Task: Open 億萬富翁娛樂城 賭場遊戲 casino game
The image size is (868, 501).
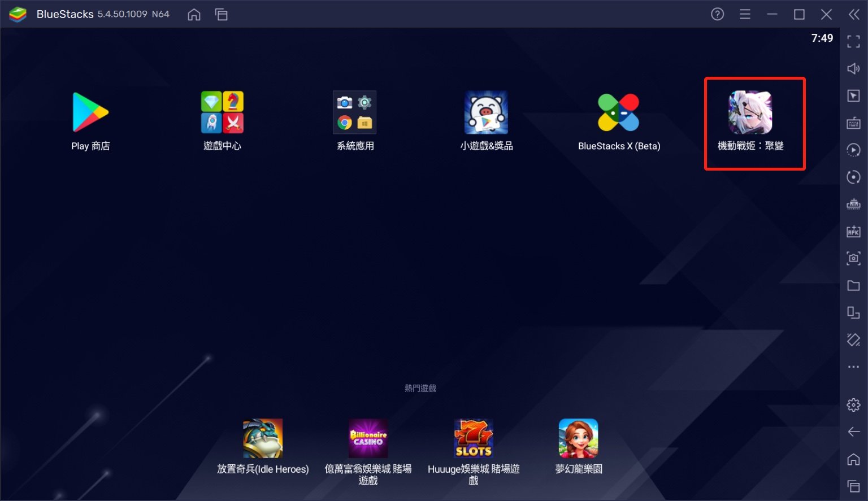Action: point(368,438)
